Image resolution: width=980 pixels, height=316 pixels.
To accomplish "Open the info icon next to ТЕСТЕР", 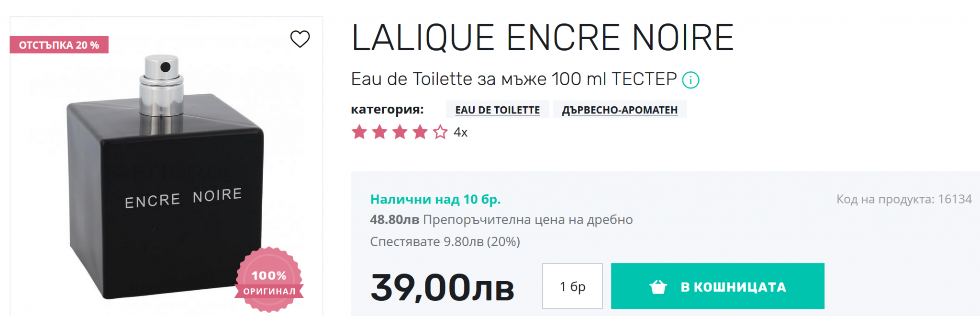I will click(690, 80).
